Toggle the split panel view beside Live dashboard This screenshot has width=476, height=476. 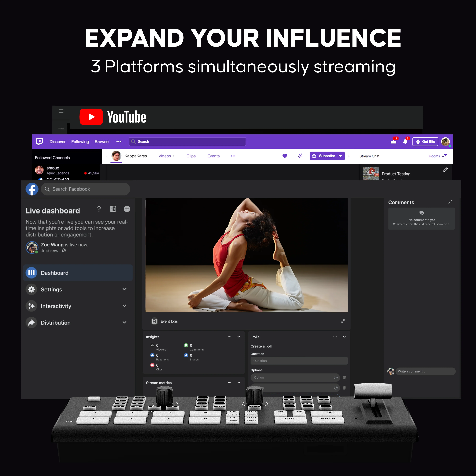[x=113, y=209]
